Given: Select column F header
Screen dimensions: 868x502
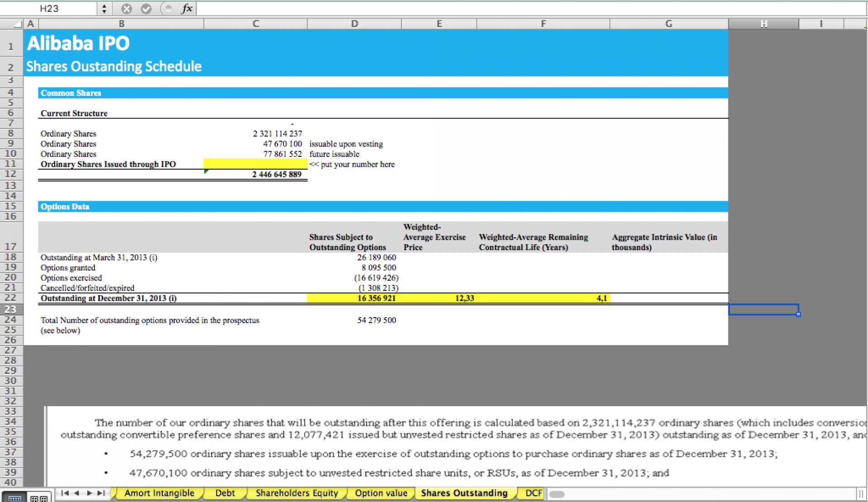Looking at the screenshot, I should pyautogui.click(x=543, y=24).
